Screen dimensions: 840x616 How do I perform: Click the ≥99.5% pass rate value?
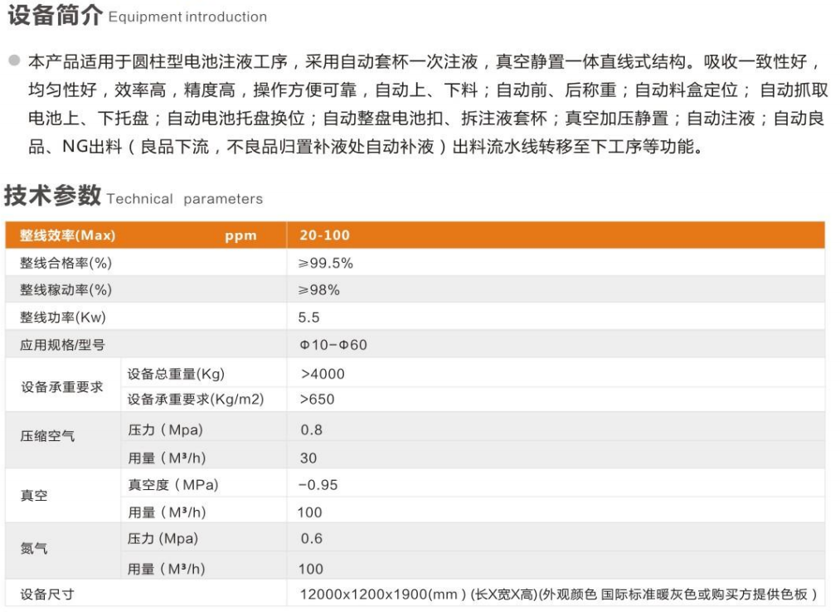326,263
